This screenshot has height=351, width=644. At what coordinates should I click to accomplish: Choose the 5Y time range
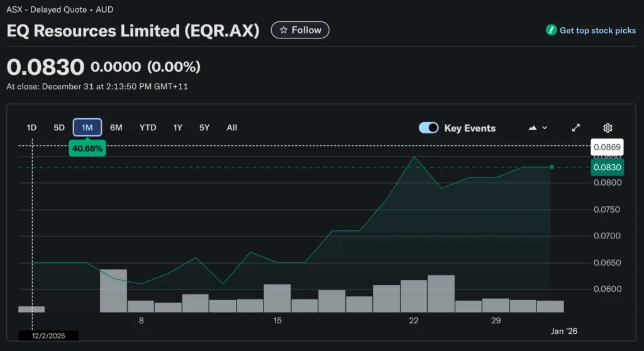click(x=204, y=128)
